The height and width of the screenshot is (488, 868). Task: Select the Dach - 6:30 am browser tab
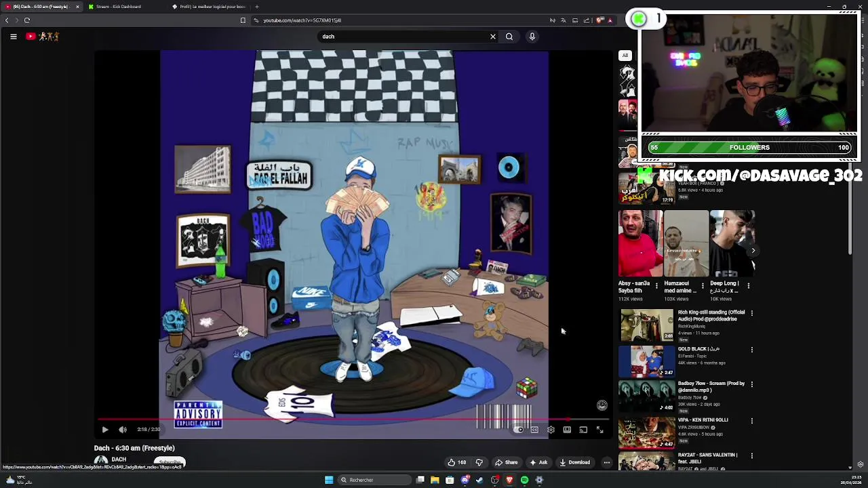click(41, 7)
